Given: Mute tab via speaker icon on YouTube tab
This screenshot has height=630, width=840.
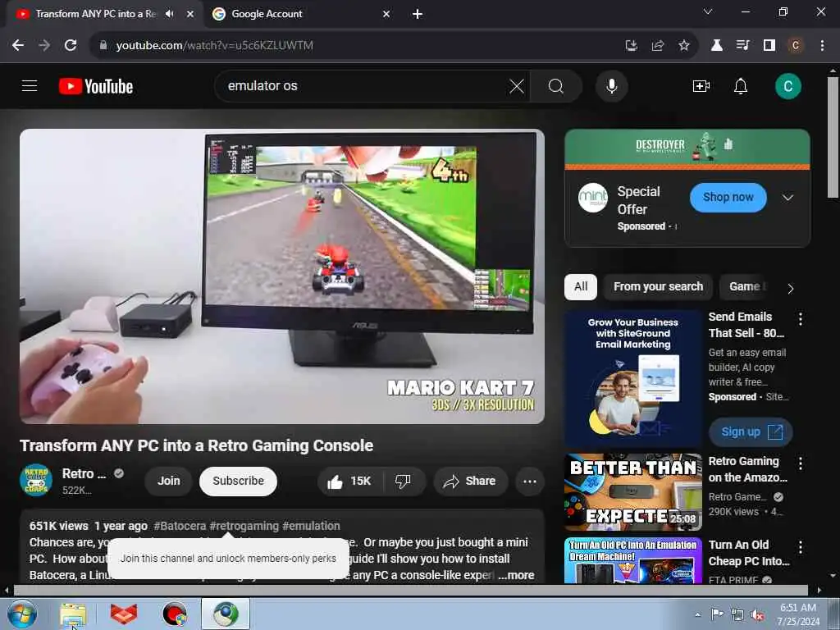Looking at the screenshot, I should (x=170, y=14).
